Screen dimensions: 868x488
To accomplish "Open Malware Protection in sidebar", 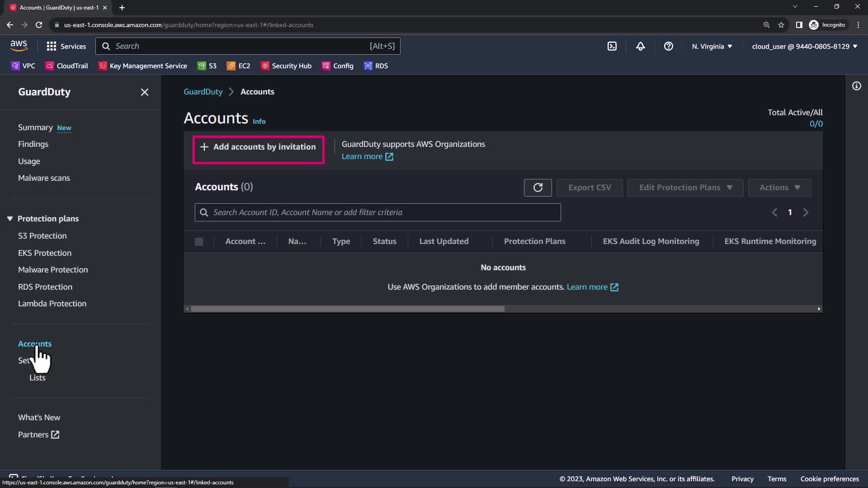I will pos(53,270).
